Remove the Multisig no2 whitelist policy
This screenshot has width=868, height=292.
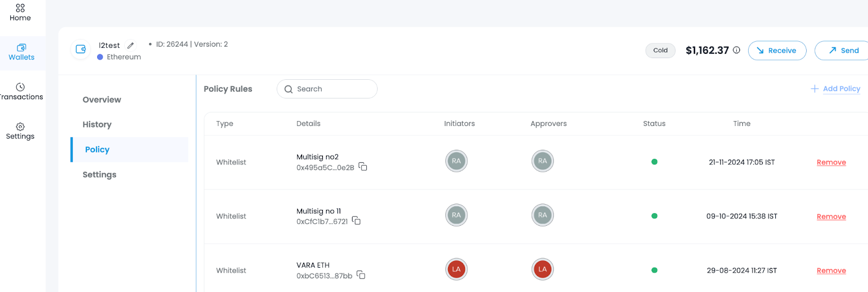(831, 162)
